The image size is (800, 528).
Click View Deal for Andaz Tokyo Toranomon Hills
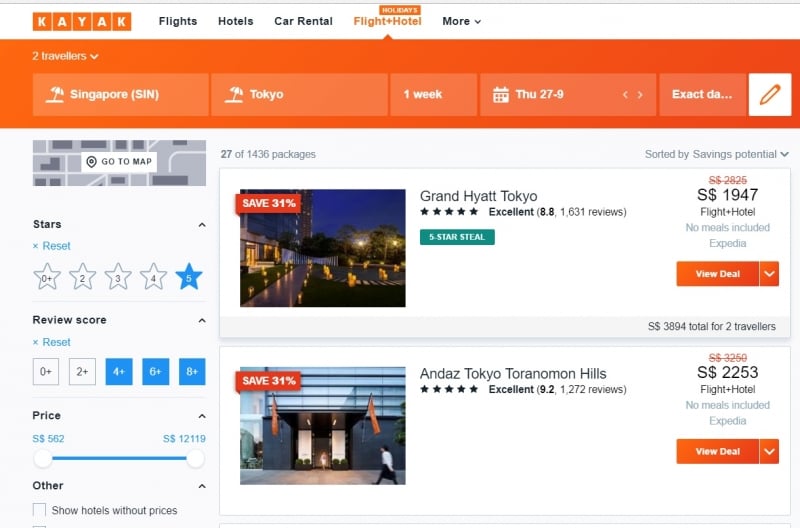[717, 451]
